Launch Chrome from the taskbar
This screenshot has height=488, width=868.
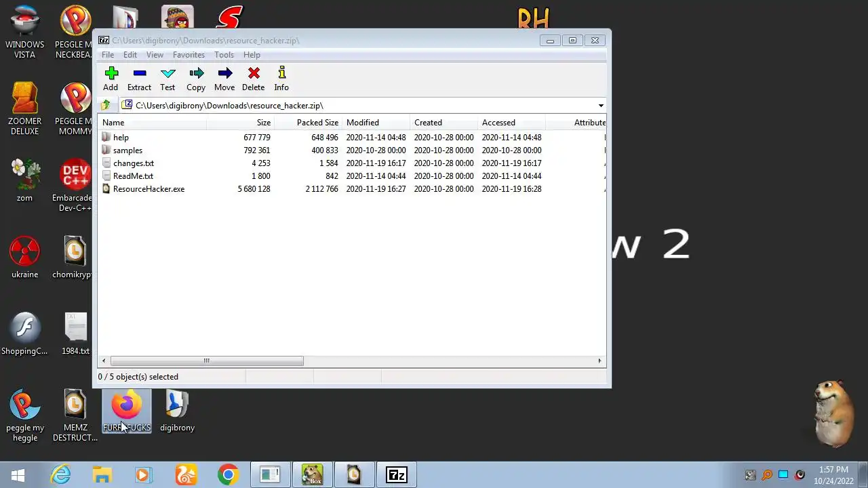coord(228,475)
